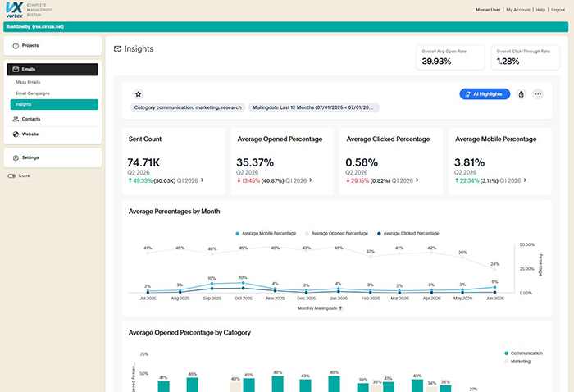Click the RushShelby site banner
This screenshot has height=392, width=574.
pos(286,27)
